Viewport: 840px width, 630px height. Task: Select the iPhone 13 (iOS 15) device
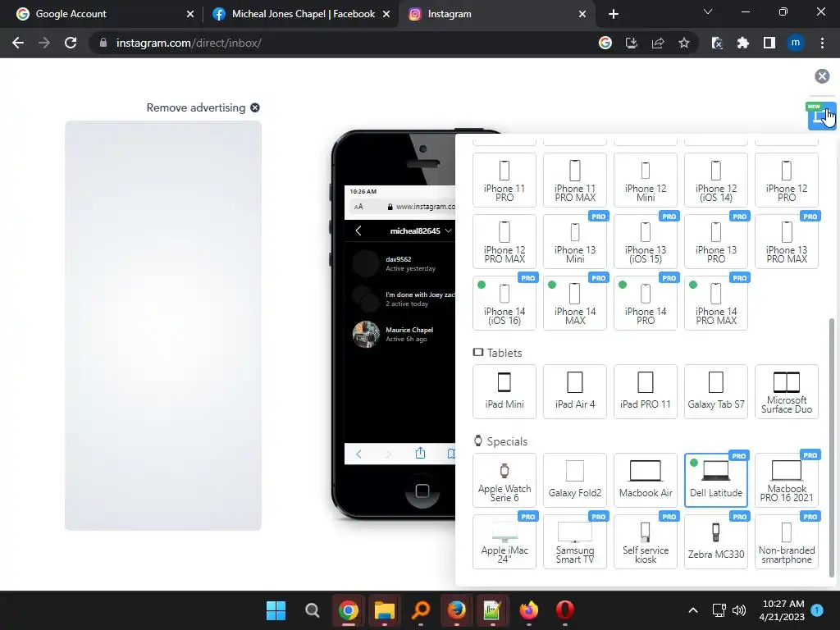pyautogui.click(x=646, y=242)
